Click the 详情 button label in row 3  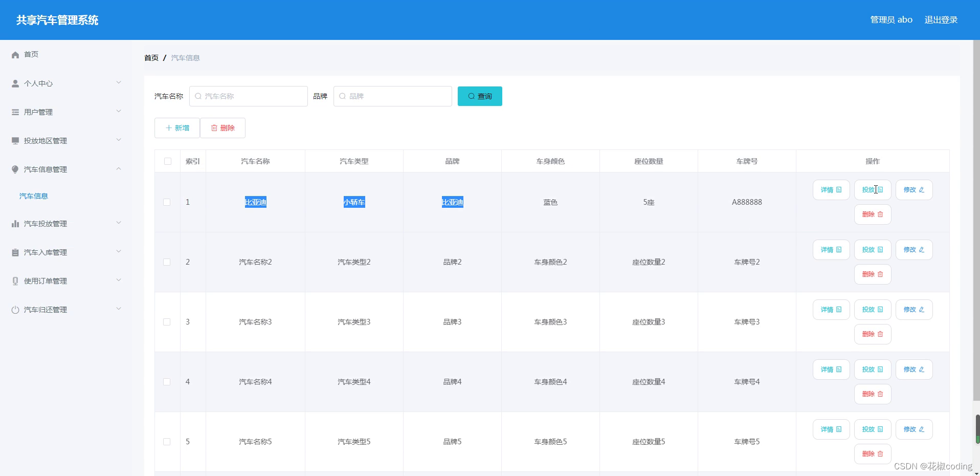[x=827, y=310]
